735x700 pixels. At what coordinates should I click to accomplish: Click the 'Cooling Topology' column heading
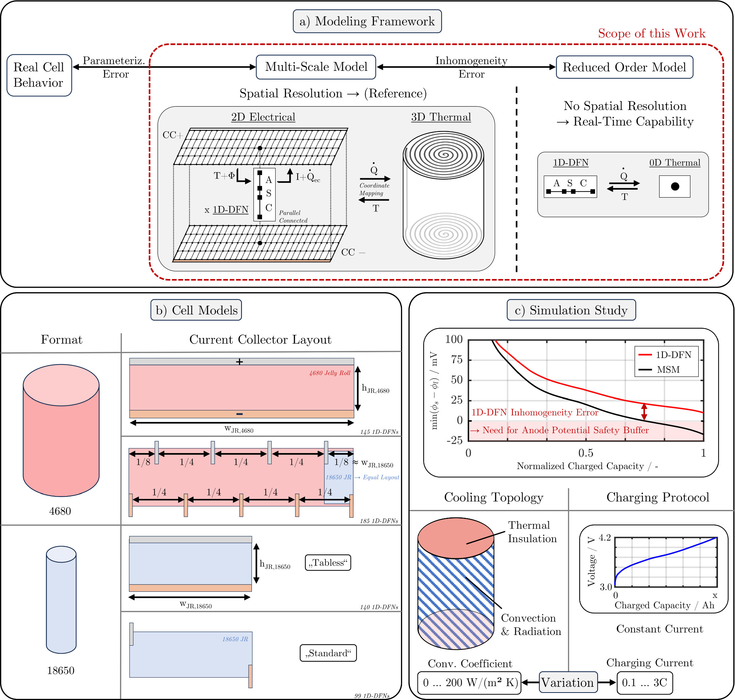click(494, 498)
